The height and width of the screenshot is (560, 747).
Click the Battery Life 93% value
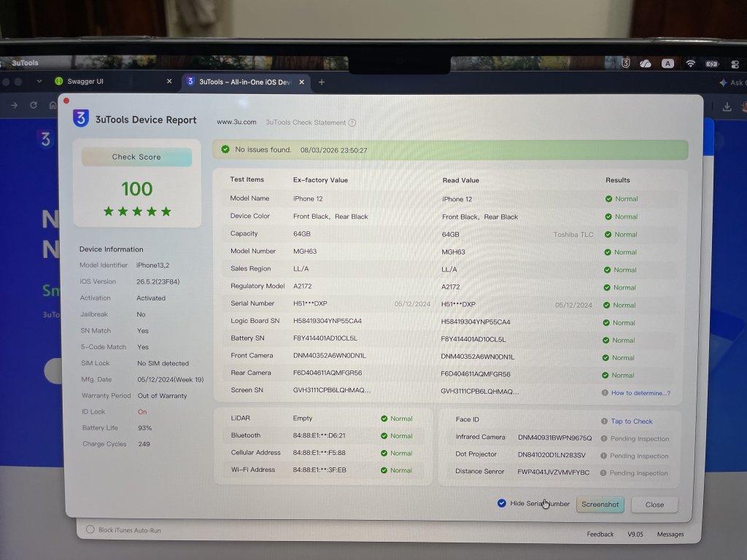(x=145, y=428)
